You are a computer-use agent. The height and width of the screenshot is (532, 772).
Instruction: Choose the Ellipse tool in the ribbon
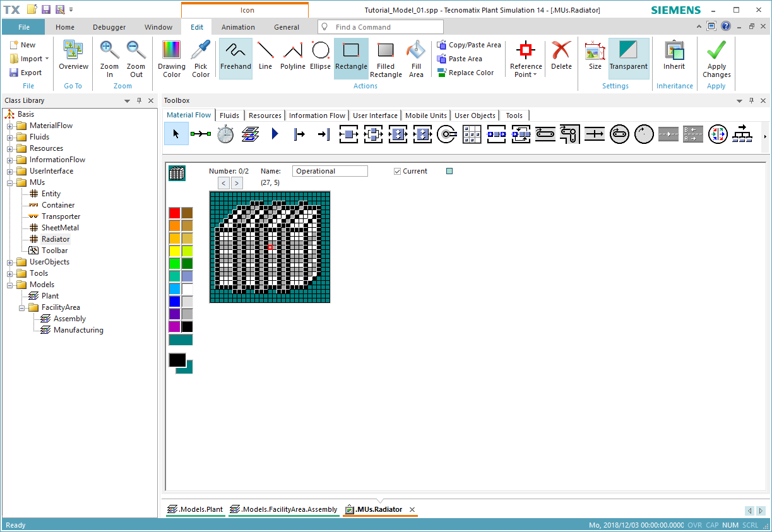click(x=320, y=58)
